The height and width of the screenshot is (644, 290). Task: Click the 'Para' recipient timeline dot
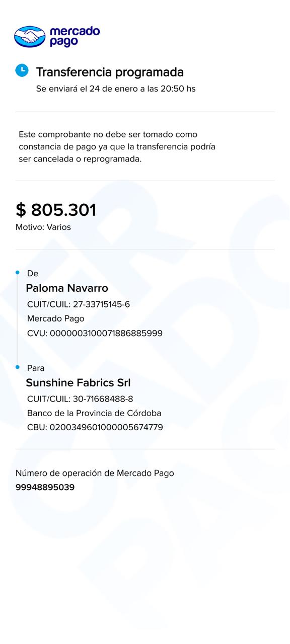click(18, 367)
